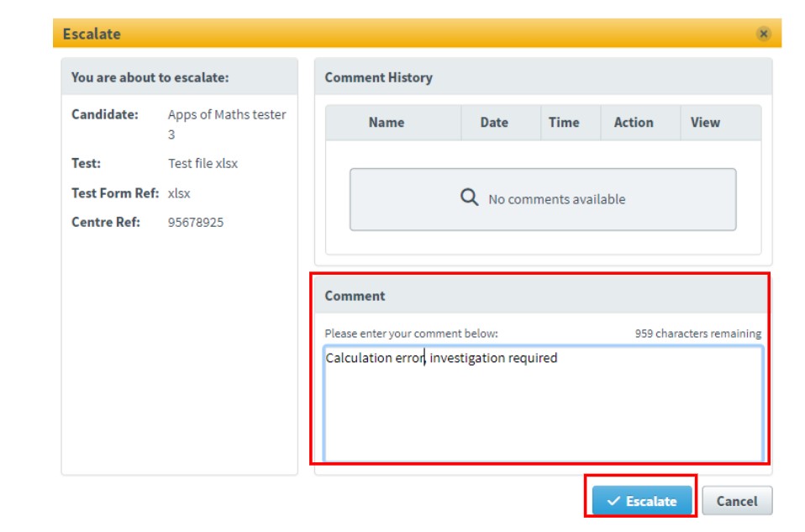The image size is (805, 532).
Task: Sort by the Name column header
Action: tap(386, 123)
